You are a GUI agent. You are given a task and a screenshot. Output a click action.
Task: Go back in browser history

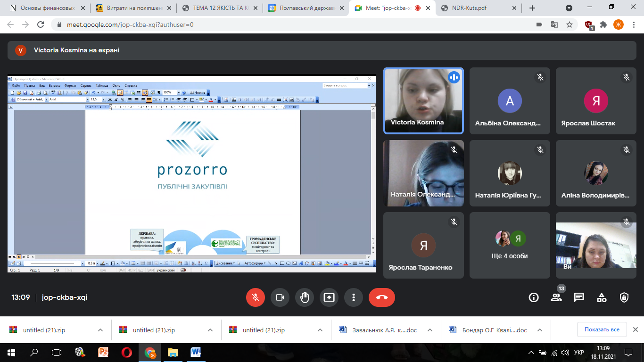[10, 25]
